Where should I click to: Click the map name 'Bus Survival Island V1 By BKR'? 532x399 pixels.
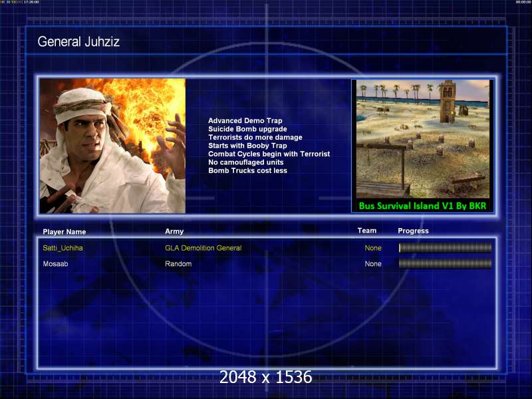point(422,206)
